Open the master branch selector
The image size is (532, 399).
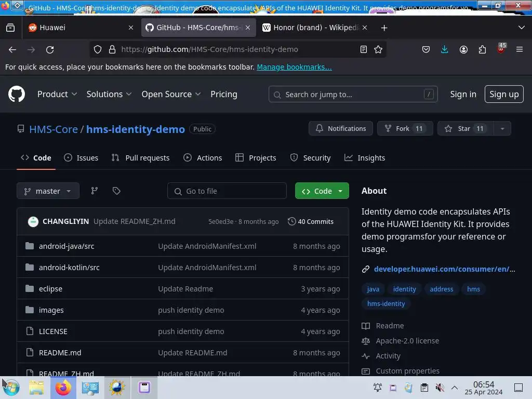(x=48, y=191)
